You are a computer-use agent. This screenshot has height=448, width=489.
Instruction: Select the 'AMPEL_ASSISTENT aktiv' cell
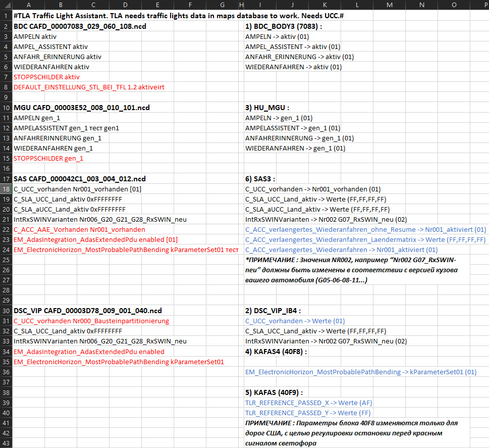[50, 46]
